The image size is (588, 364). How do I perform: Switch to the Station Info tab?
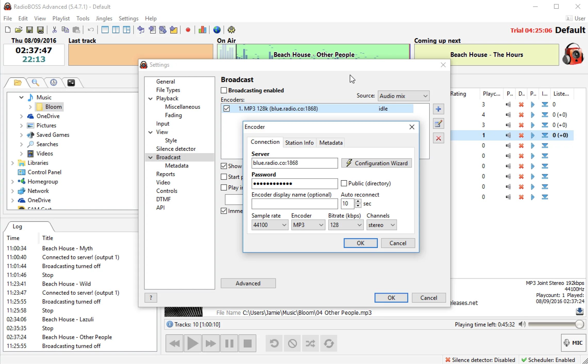click(299, 143)
